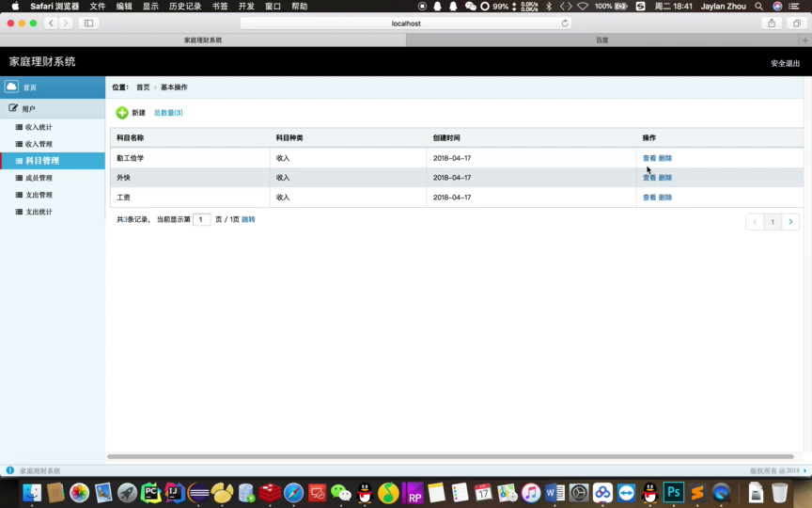The height and width of the screenshot is (508, 812).
Task: View the 勤工俭学 row with 查看
Action: point(648,158)
